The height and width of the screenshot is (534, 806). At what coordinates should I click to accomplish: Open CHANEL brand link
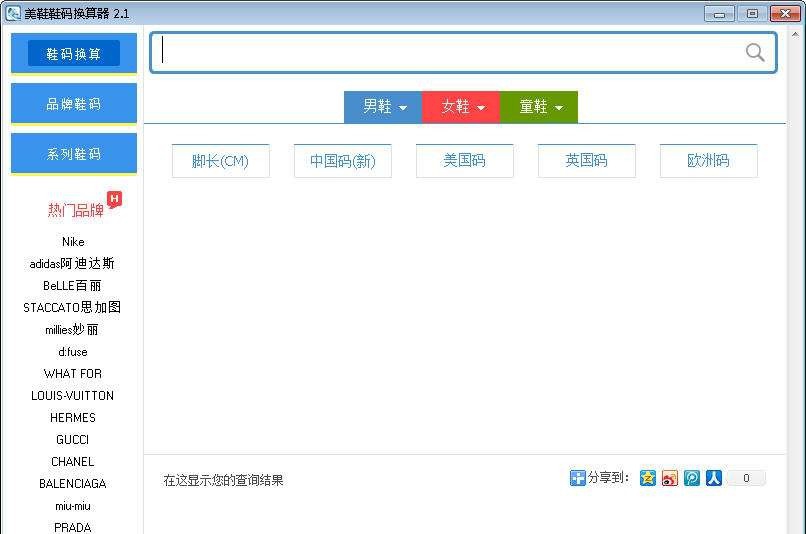pos(72,462)
